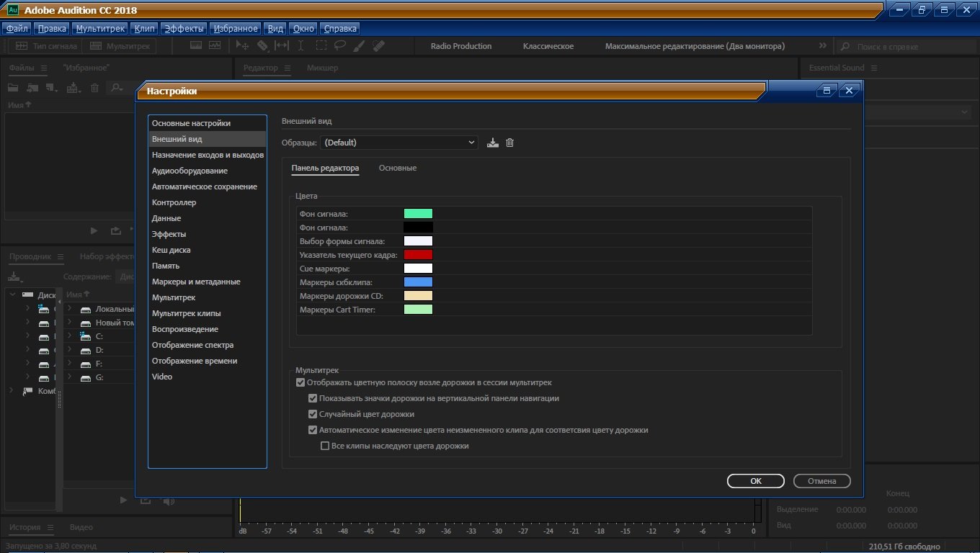
Task: Pick the Paintbrush selection tool
Action: pos(359,46)
